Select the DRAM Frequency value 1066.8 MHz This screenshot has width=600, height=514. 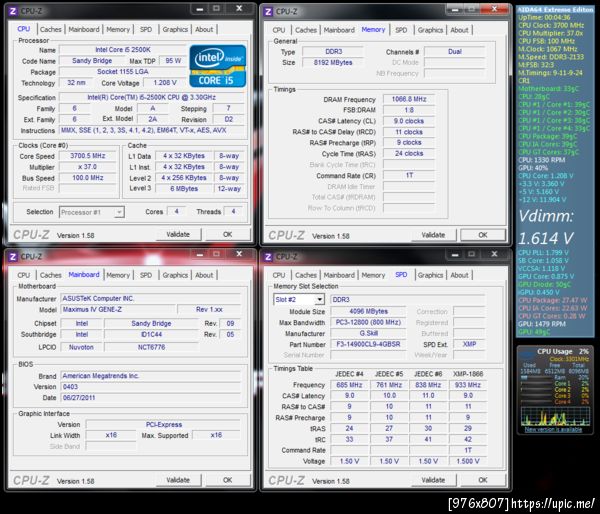point(409,99)
